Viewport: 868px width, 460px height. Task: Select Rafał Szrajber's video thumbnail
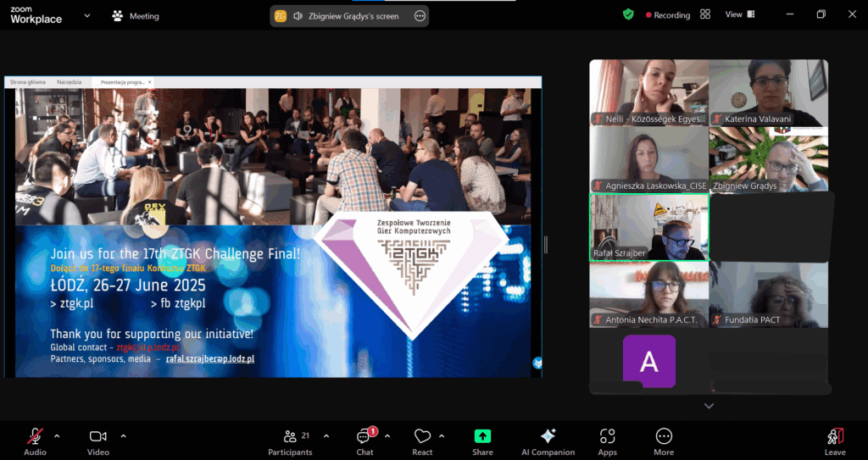pos(649,227)
